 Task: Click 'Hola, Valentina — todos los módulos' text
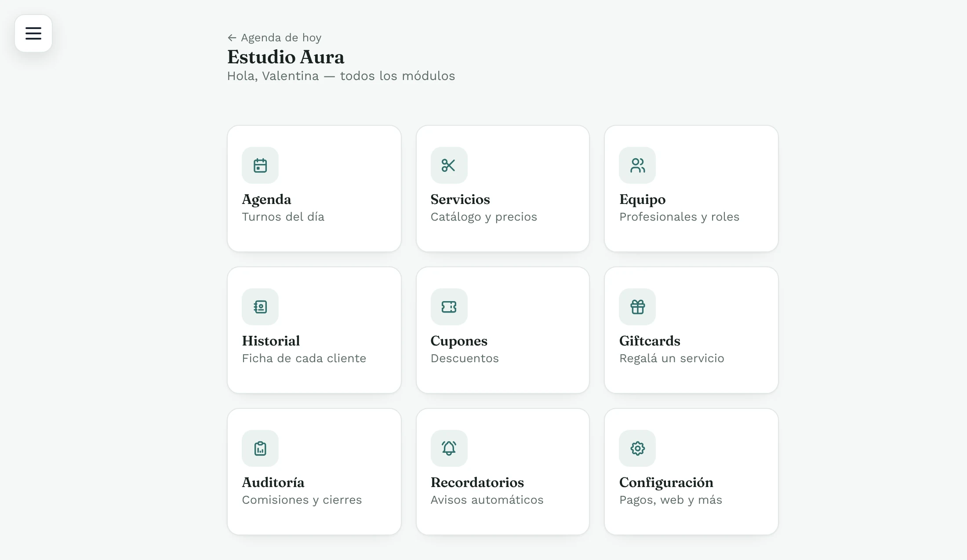pos(341,76)
